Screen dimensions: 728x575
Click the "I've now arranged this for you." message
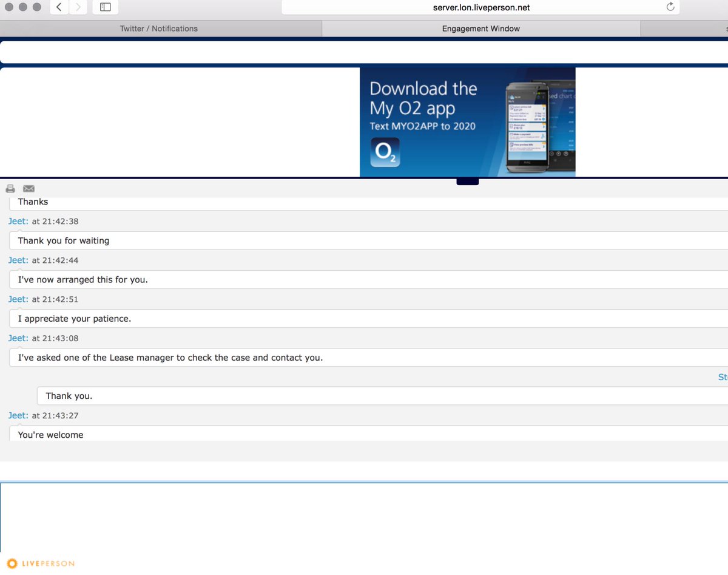(83, 280)
